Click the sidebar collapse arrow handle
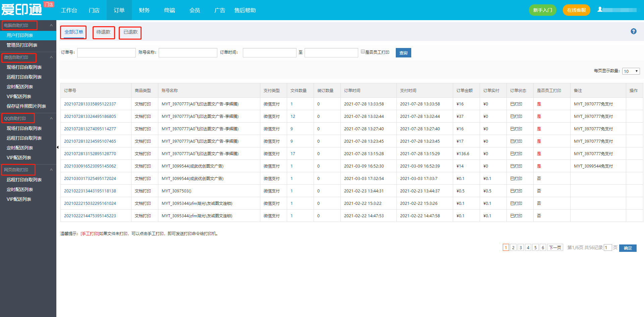Image resolution: width=644 pixels, height=317 pixels. [57, 147]
